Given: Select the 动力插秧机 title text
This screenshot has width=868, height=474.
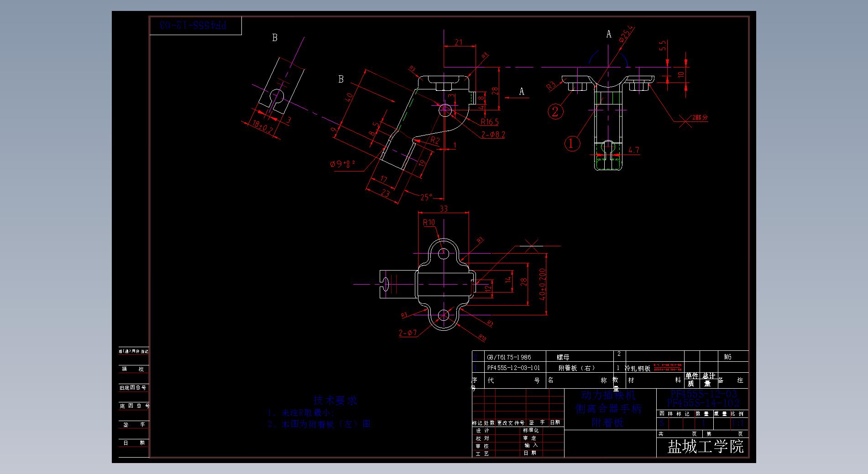Looking at the screenshot, I should pyautogui.click(x=607, y=395).
